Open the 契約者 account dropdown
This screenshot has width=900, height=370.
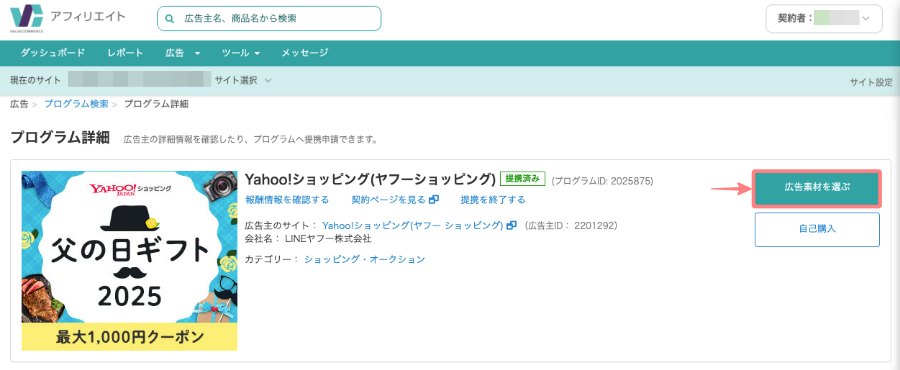(x=824, y=19)
